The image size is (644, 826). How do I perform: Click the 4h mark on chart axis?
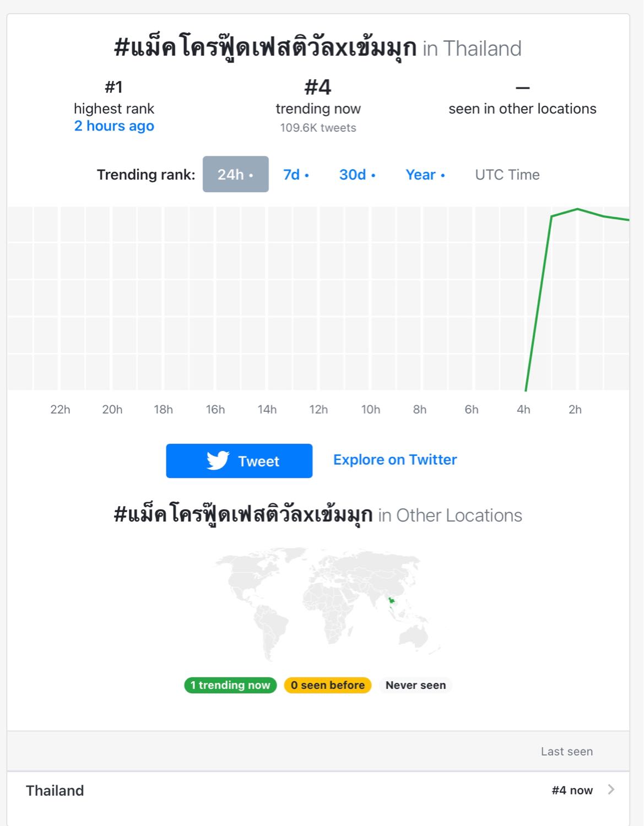pos(523,409)
